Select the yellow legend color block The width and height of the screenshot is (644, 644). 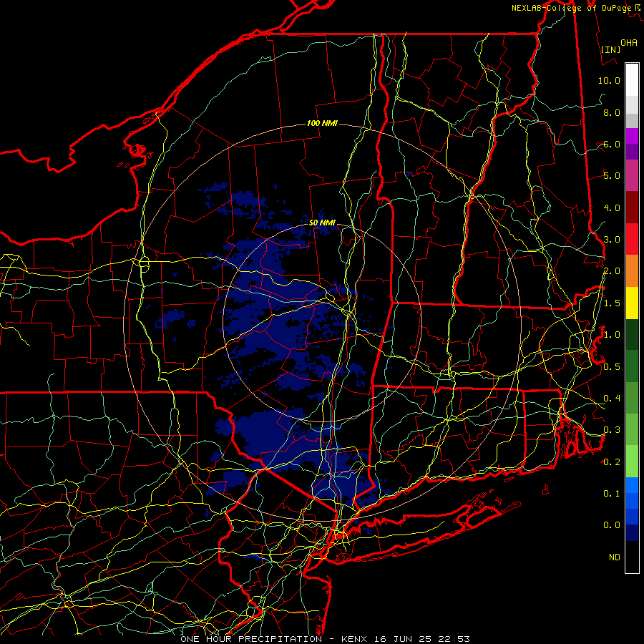pyautogui.click(x=632, y=303)
